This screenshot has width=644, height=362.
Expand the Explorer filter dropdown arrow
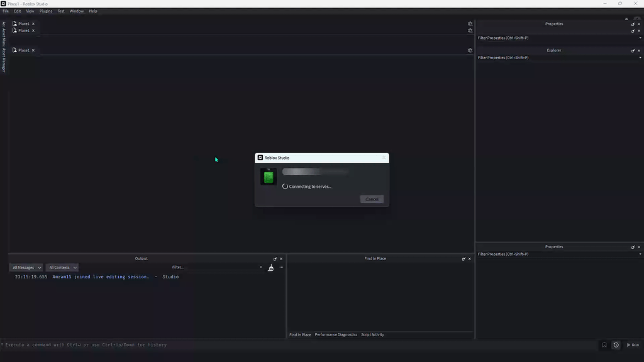[640, 58]
